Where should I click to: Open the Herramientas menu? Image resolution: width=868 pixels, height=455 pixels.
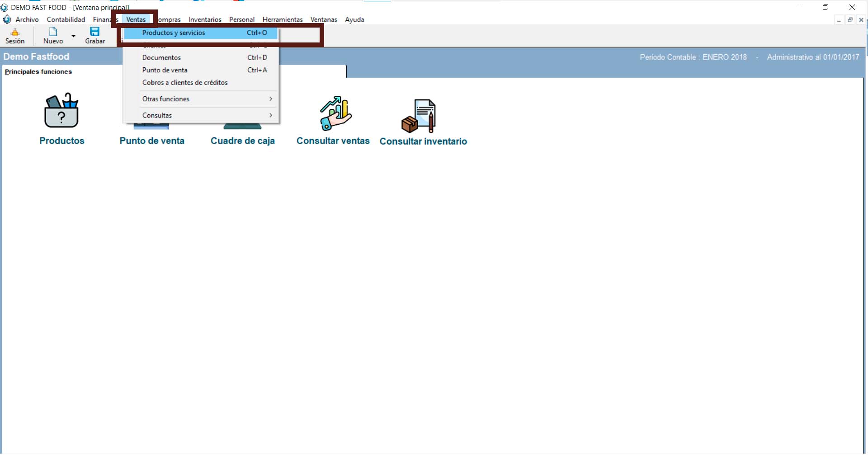point(283,20)
